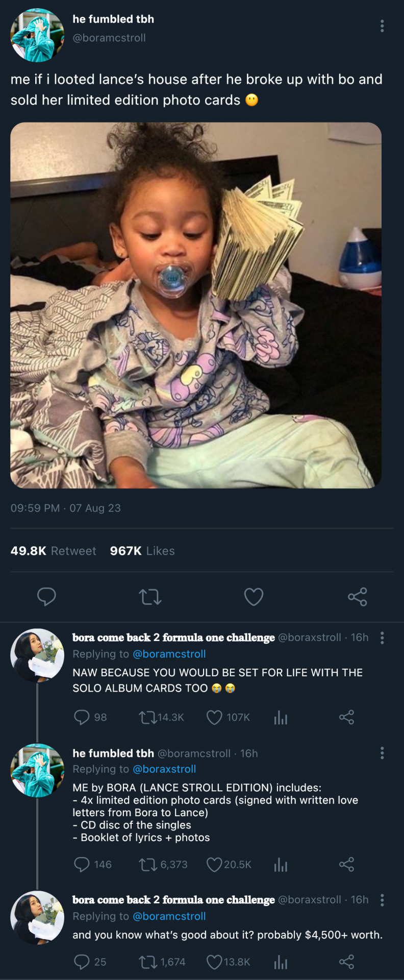Open the profile picture in the tweet header
The height and width of the screenshot is (980, 404).
(37, 36)
